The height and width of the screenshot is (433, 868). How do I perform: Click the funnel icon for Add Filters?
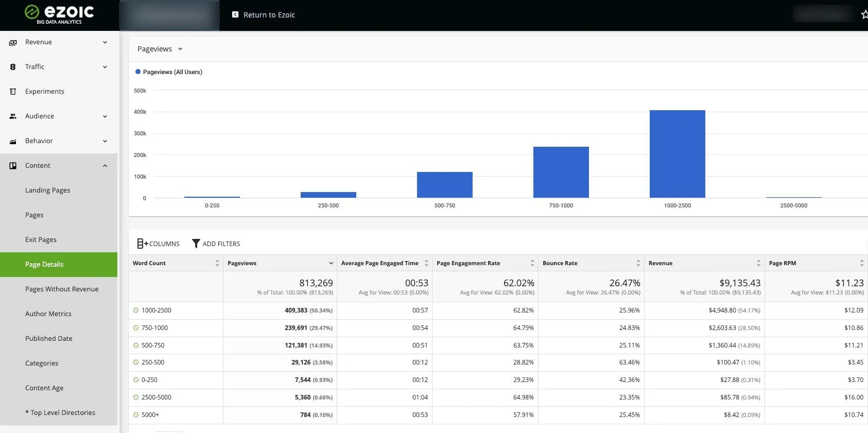point(196,244)
